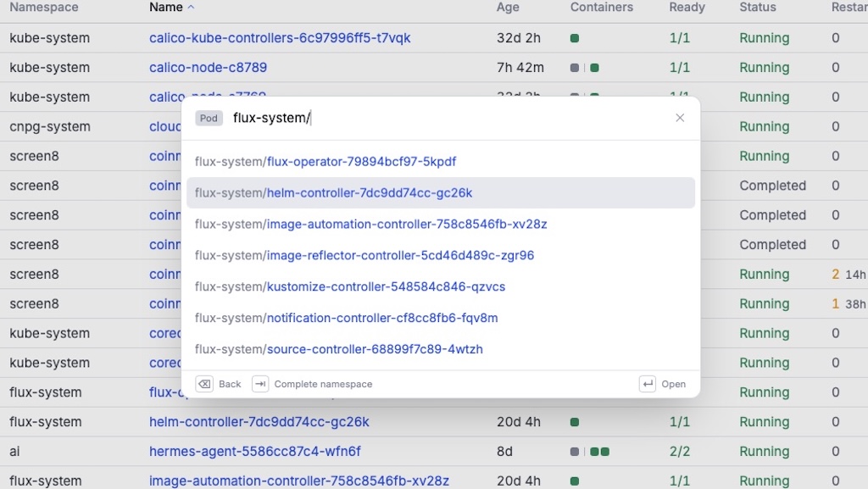Viewport: 868px width, 489px height.
Task: Click gray init container indicator for calico-node-c8789
Action: (x=575, y=68)
